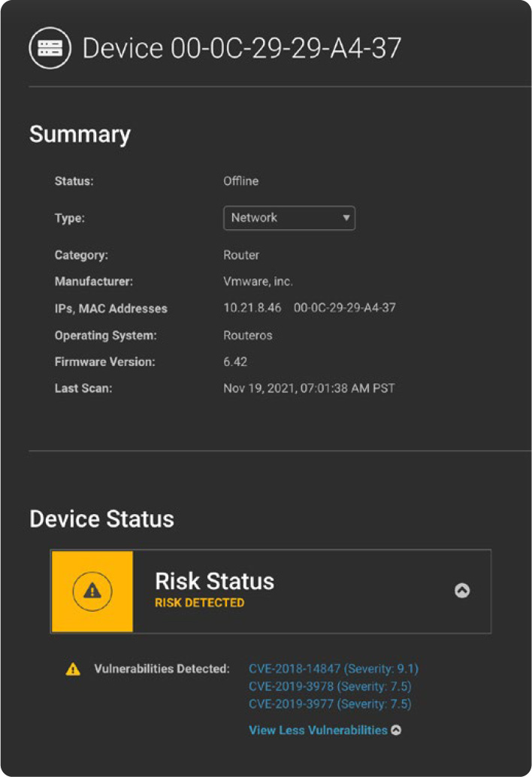The height and width of the screenshot is (777, 532).
Task: Click the Last Scan timestamp value
Action: [309, 388]
